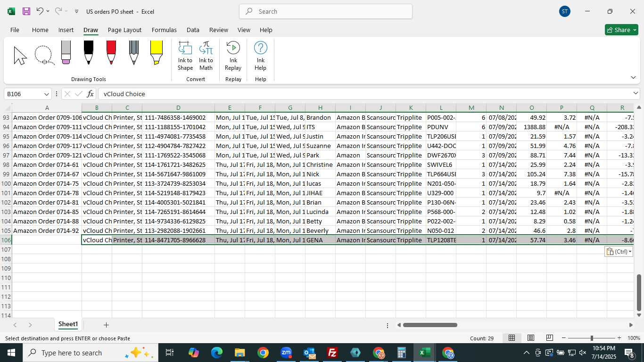Open the Data tab
Image resolution: width=644 pixels, height=362 pixels.
[x=193, y=30]
